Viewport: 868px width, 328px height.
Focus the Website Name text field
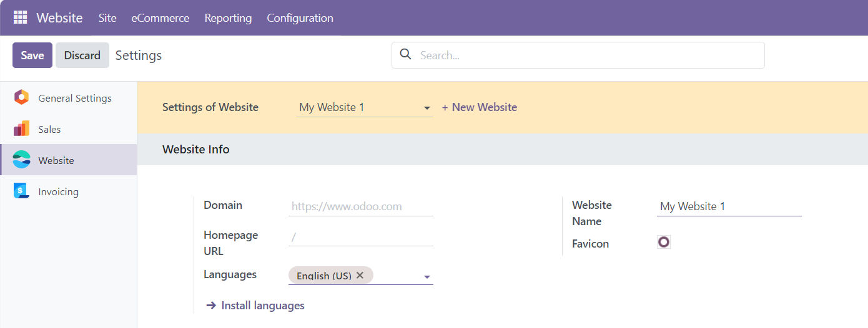729,206
